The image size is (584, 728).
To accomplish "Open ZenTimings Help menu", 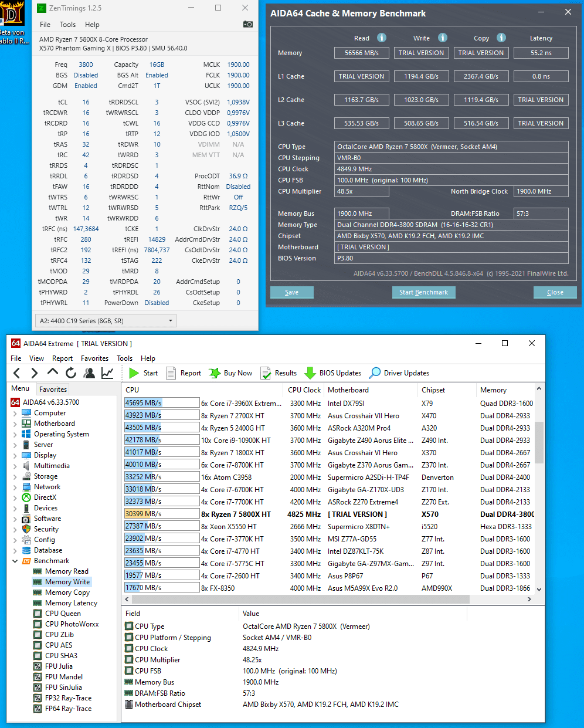I will click(x=92, y=25).
